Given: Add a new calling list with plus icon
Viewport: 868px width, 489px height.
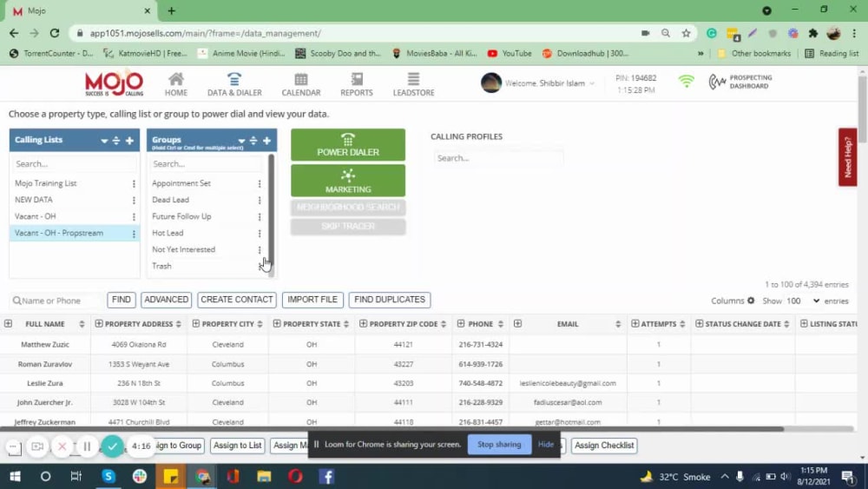Looking at the screenshot, I should pos(129,141).
